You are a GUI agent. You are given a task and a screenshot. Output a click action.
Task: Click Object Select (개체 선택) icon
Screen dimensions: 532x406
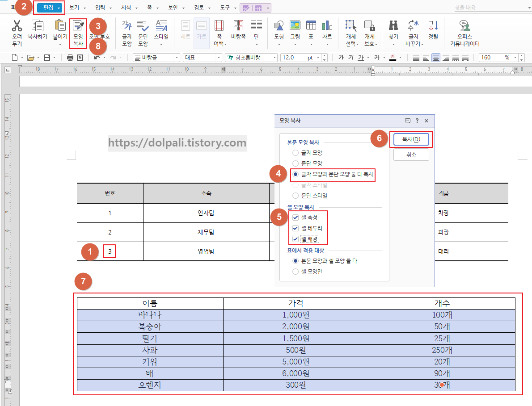351,26
